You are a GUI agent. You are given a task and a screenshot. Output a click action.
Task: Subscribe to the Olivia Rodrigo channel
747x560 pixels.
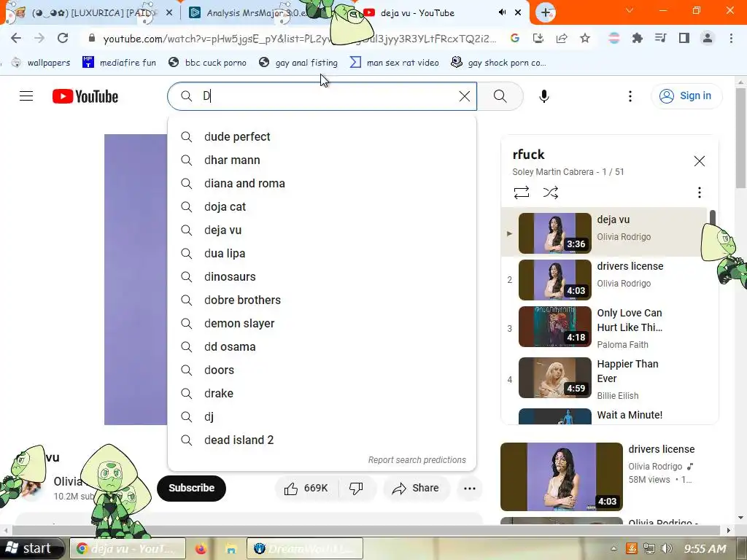coord(192,488)
